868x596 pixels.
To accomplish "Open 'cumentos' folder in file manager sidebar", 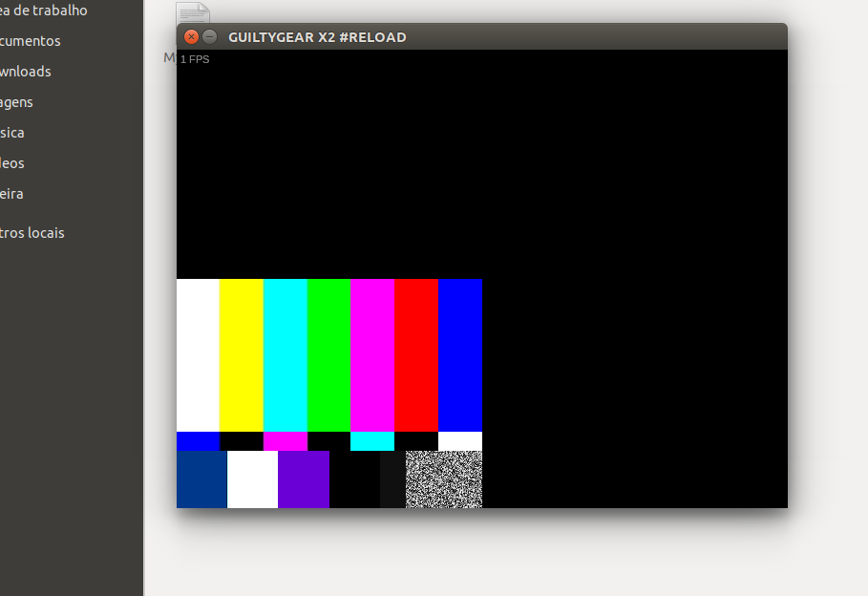I will [30, 41].
